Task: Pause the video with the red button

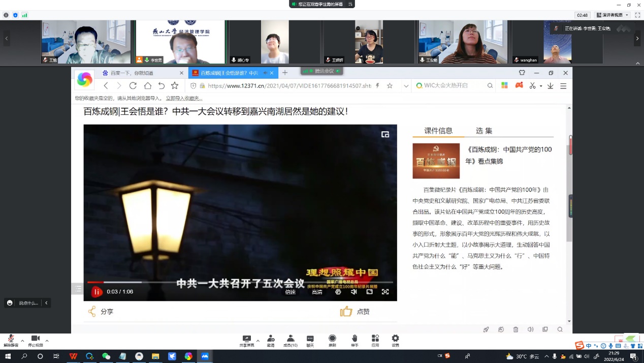Action: click(96, 292)
